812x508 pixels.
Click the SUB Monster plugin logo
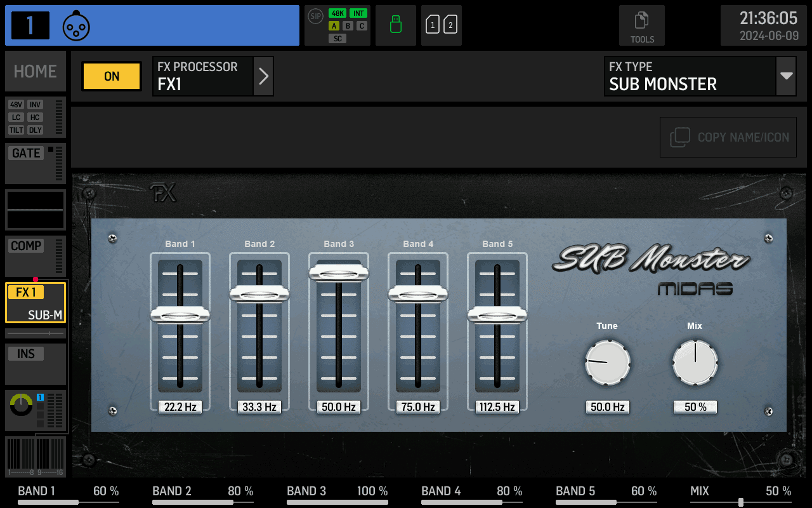click(651, 259)
